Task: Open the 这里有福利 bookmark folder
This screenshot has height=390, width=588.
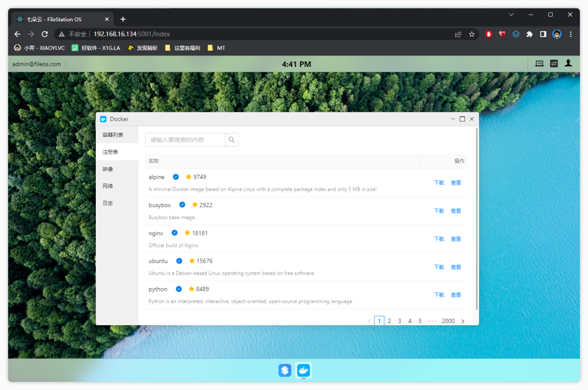Action: click(x=182, y=48)
